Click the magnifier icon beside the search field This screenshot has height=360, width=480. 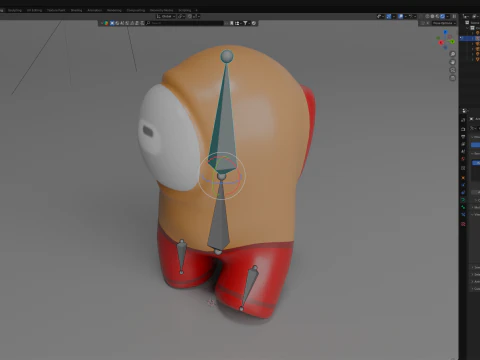148,23
